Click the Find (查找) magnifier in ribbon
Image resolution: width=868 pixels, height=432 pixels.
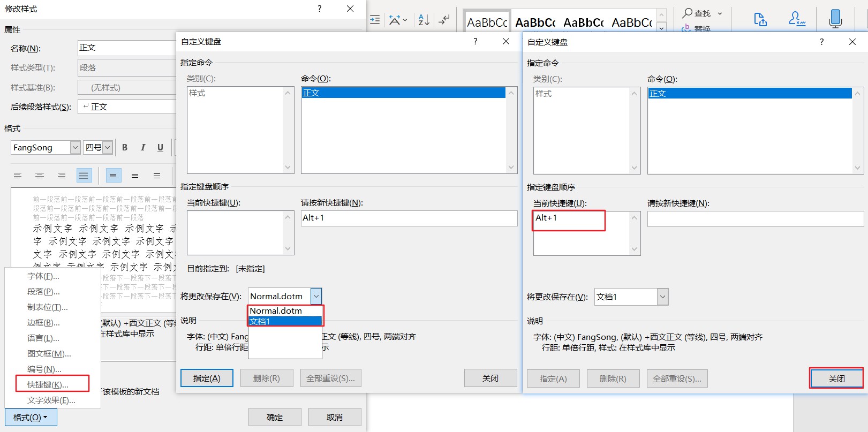[x=696, y=13]
